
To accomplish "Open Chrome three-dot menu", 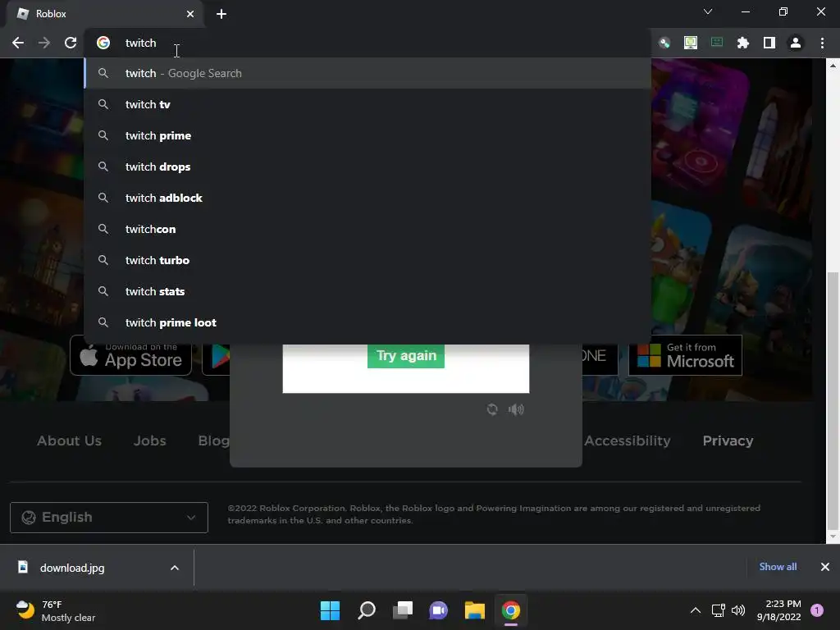I will (x=822, y=43).
